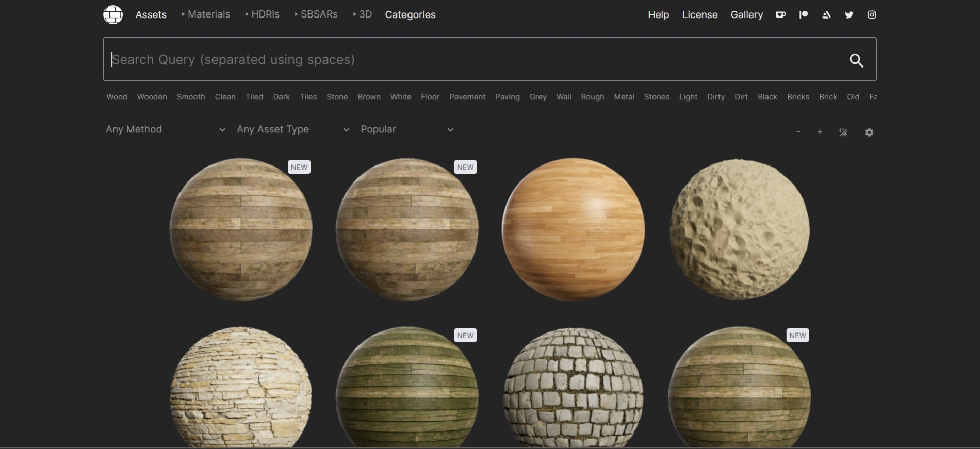This screenshot has height=449, width=980.
Task: Filter by the Tiled tag
Action: 254,97
